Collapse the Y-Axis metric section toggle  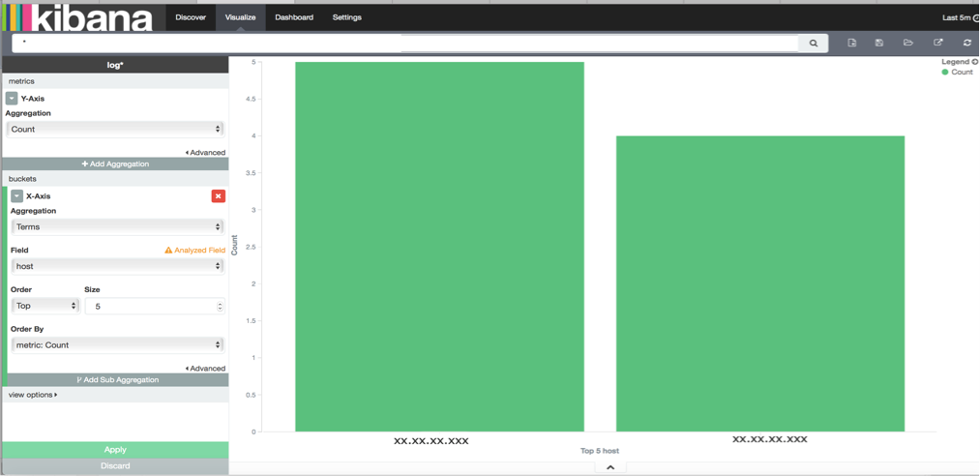pyautogui.click(x=12, y=98)
